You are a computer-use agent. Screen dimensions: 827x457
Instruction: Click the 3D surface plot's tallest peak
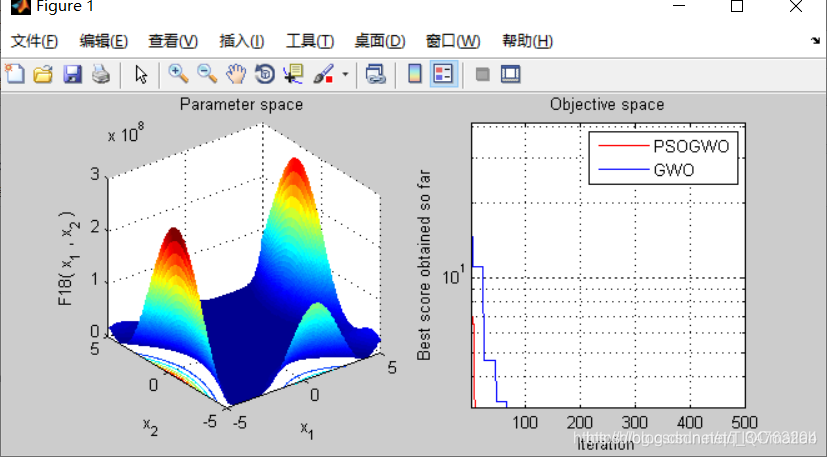click(294, 161)
